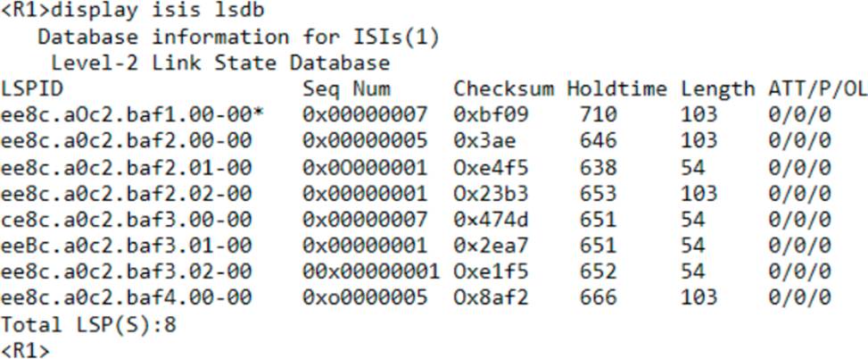This screenshot has height=359, width=868.
Task: Place cursor at the final <R1> prompt
Action: 26,350
